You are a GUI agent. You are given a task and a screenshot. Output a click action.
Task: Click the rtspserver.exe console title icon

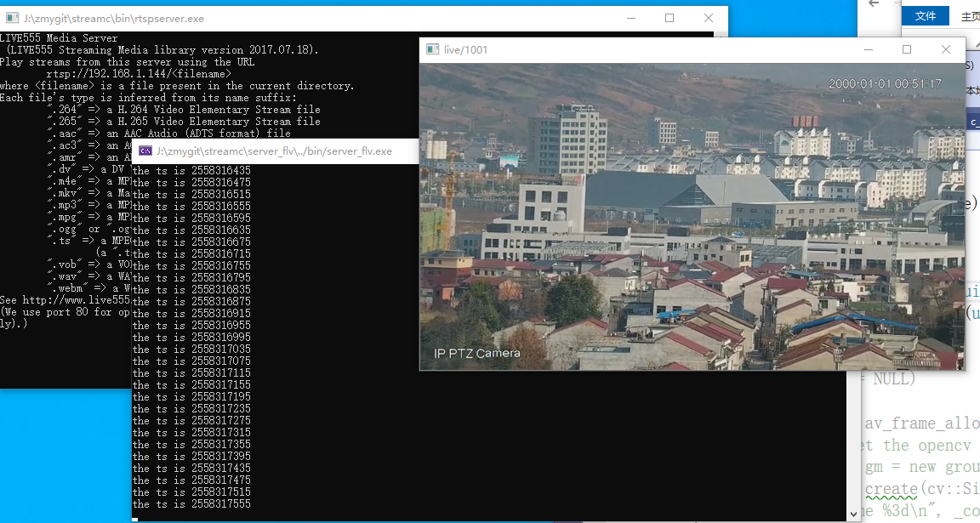point(12,18)
